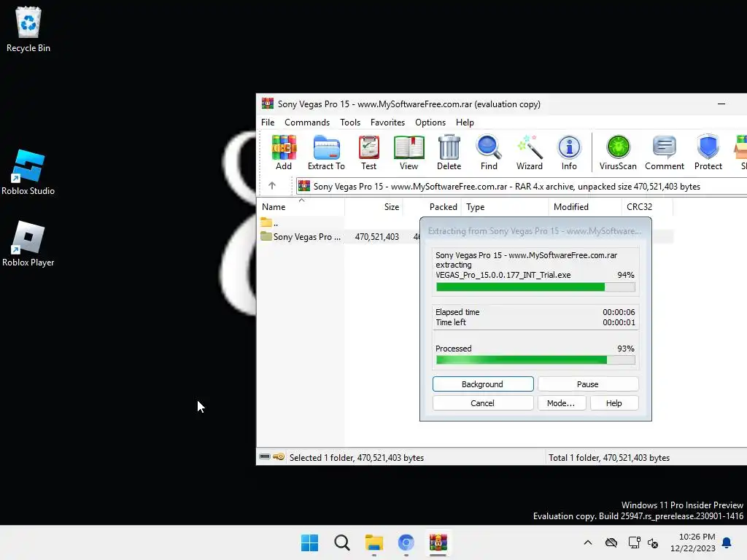Screen dimensions: 747x560
Task: Click the Extract To toolbar icon
Action: [x=326, y=152]
